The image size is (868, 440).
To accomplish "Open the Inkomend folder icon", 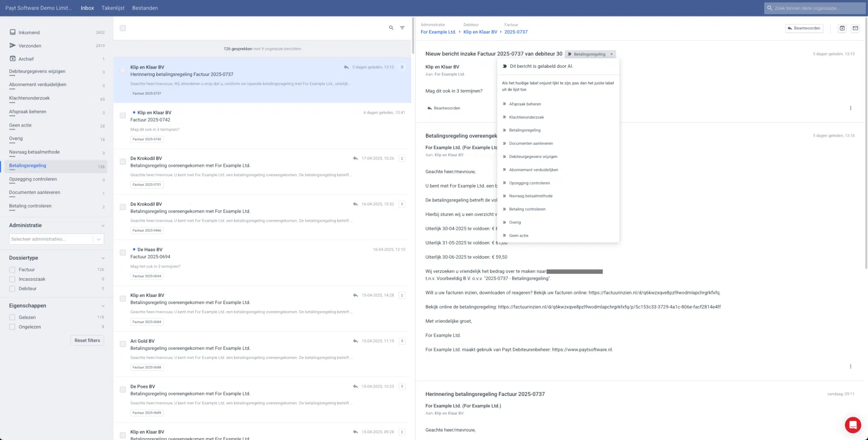I will pyautogui.click(x=13, y=32).
